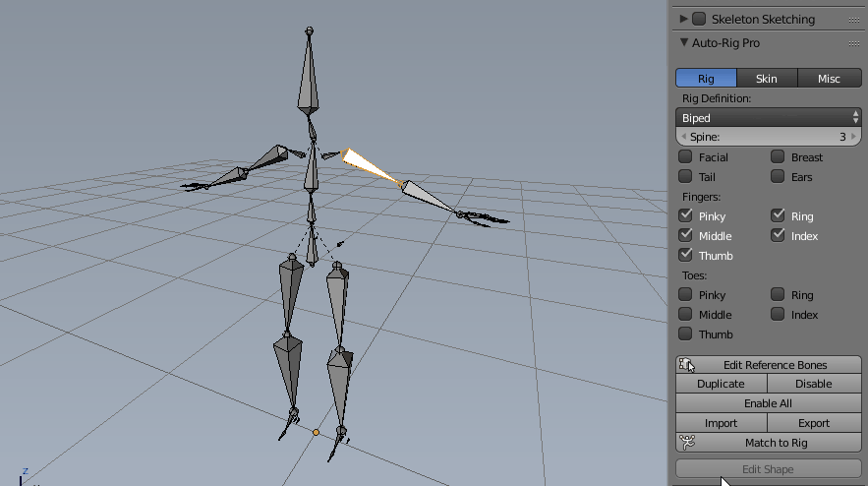Open the Biped rig definition dropdown
The width and height of the screenshot is (868, 486).
(x=769, y=118)
